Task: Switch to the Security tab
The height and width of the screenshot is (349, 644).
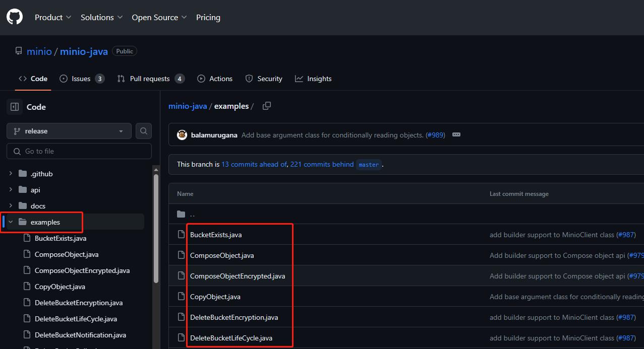Action: tap(264, 79)
